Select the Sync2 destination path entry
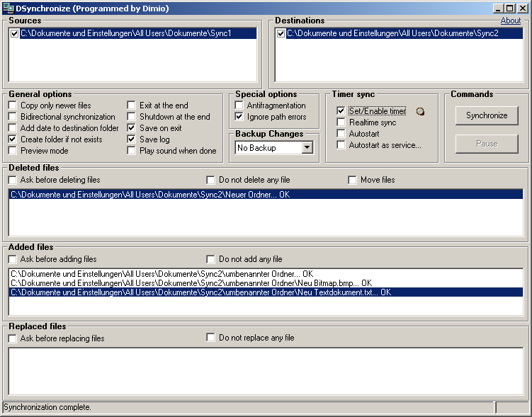Screen dimensions: 532x417 404,33
